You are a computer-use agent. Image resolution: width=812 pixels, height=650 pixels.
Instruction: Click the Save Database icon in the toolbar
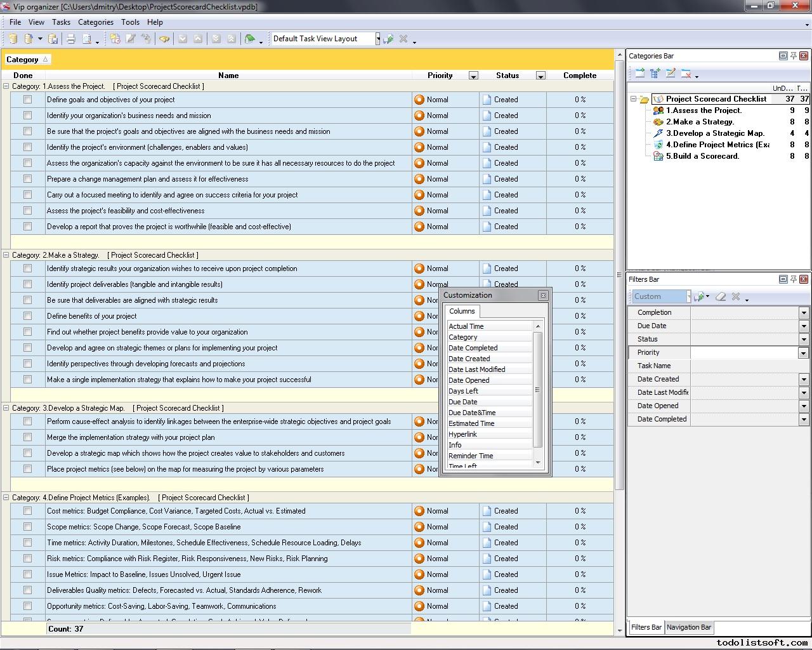(53, 39)
